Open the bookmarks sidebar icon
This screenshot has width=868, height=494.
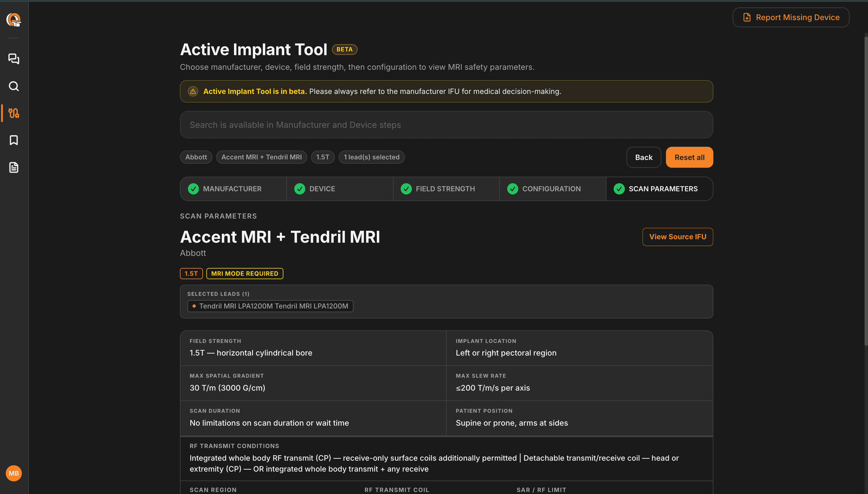(14, 140)
